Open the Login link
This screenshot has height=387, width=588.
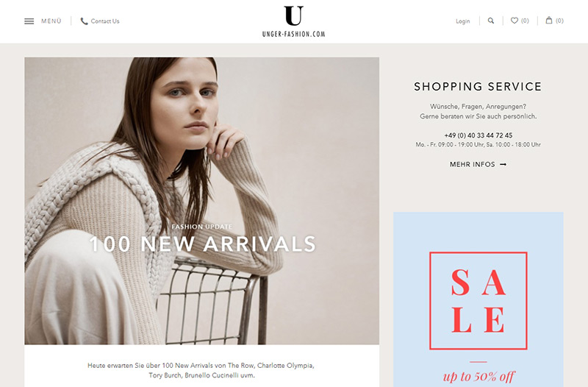click(x=463, y=21)
